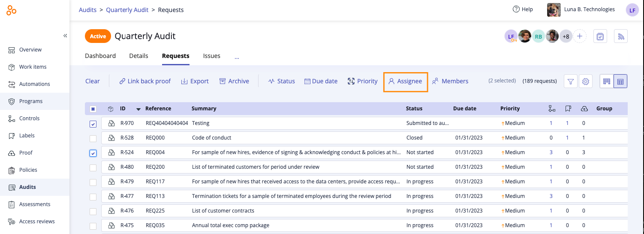The width and height of the screenshot is (644, 234).
Task: Check the R-528 Code of conduct row
Action: [93, 138]
